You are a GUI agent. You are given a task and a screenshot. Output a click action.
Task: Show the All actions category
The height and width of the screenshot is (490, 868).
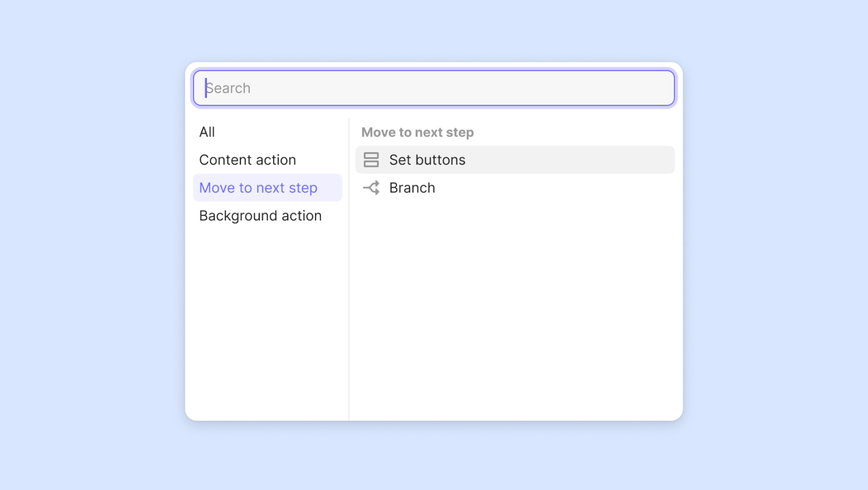tap(207, 132)
